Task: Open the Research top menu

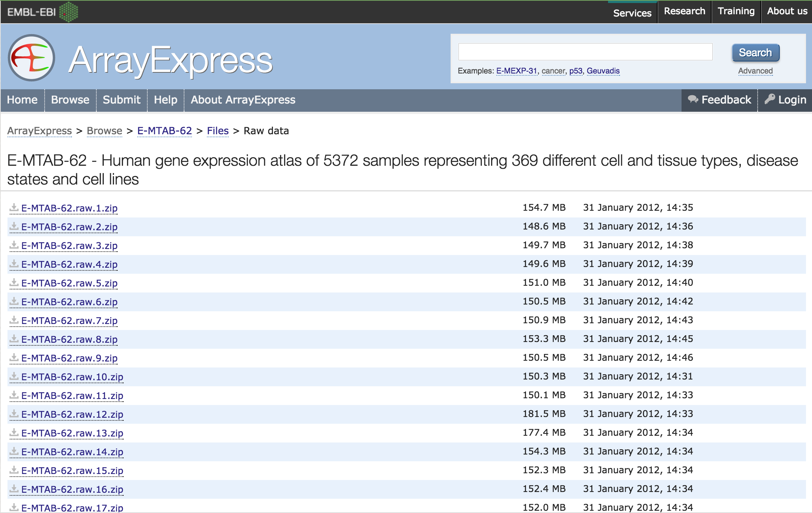Action: [685, 12]
